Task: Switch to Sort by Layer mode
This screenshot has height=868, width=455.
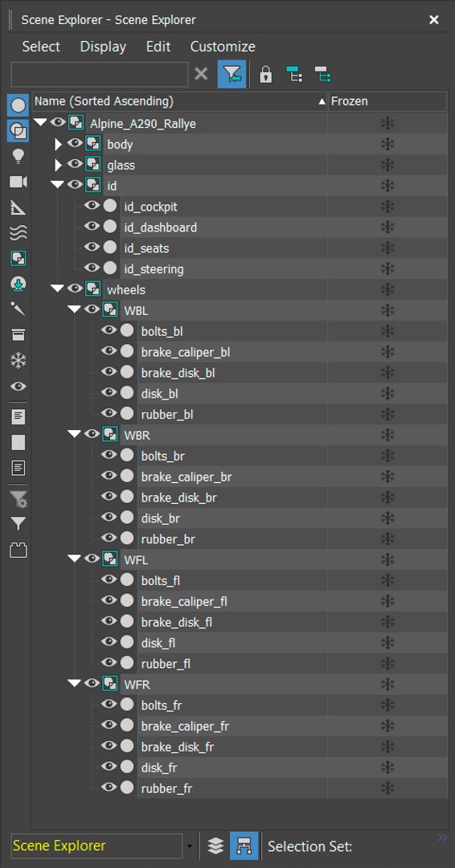Action: 216,845
